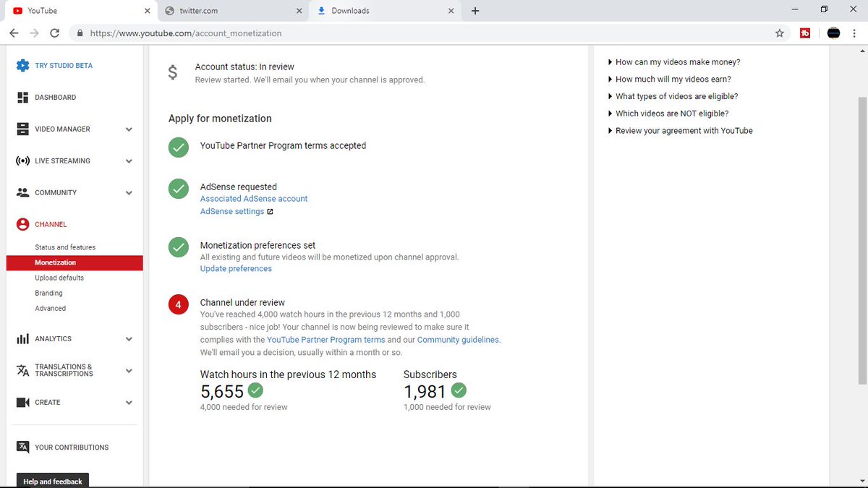This screenshot has width=868, height=488.
Task: Switch to the twitter.com tab
Action: 231,11
